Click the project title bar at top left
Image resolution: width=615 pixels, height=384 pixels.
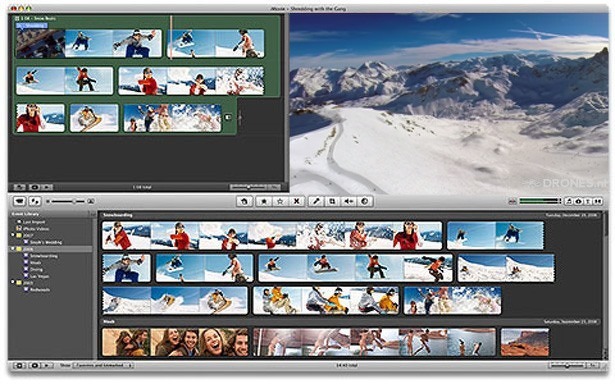[35, 18]
